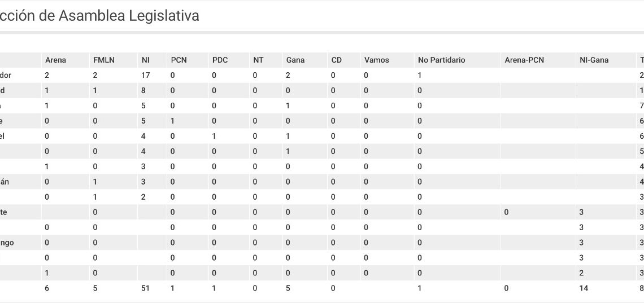Select the CD column header
644x303 pixels.
click(x=336, y=60)
